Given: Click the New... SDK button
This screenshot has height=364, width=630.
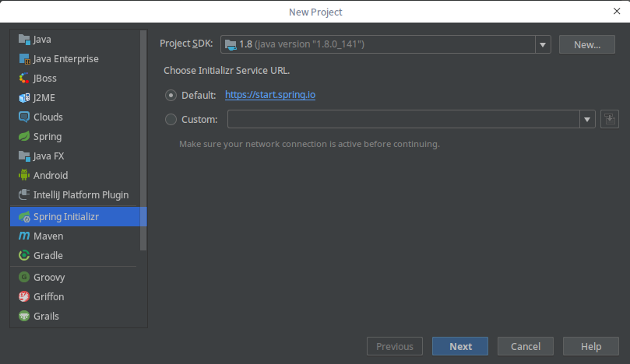Looking at the screenshot, I should (587, 44).
